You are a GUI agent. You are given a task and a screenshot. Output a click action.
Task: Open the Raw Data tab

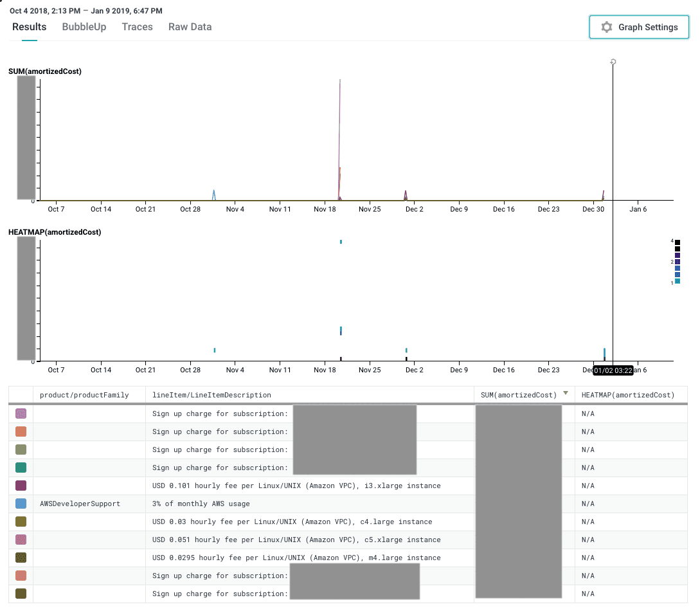190,27
